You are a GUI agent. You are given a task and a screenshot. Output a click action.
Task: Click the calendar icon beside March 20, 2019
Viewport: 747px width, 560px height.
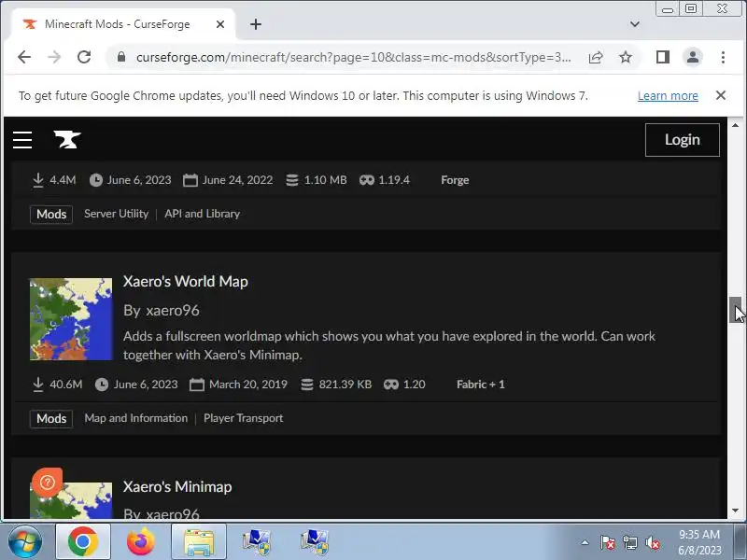click(x=197, y=385)
